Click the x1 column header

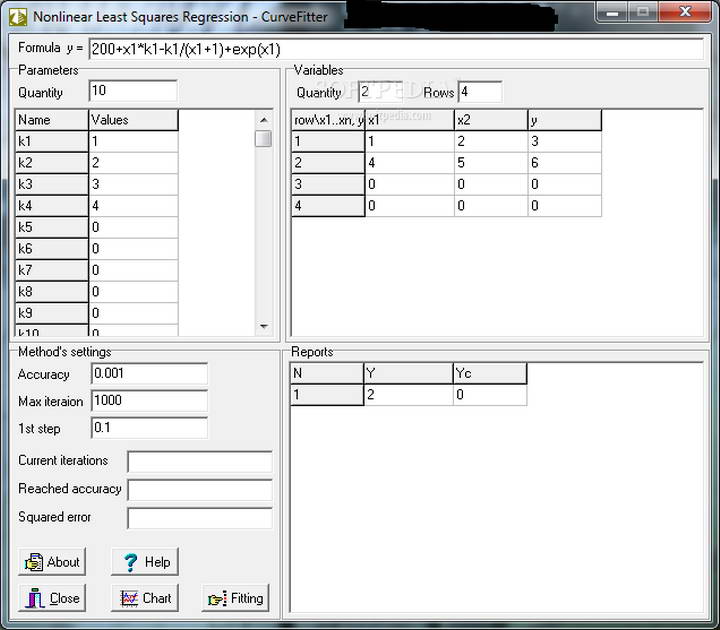[409, 120]
